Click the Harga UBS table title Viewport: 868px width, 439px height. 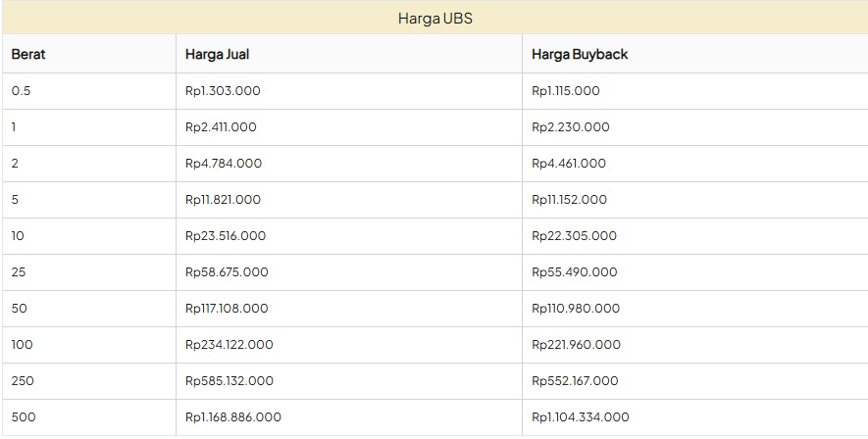[x=434, y=18]
